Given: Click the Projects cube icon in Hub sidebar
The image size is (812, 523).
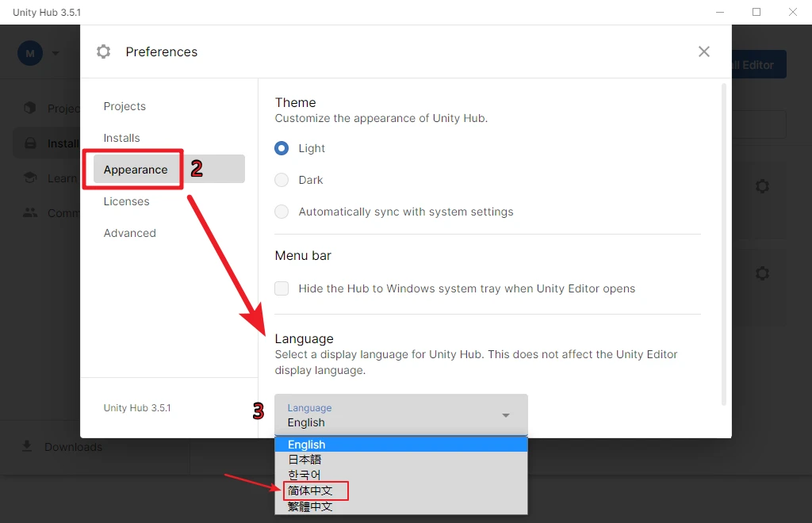Looking at the screenshot, I should click(30, 108).
